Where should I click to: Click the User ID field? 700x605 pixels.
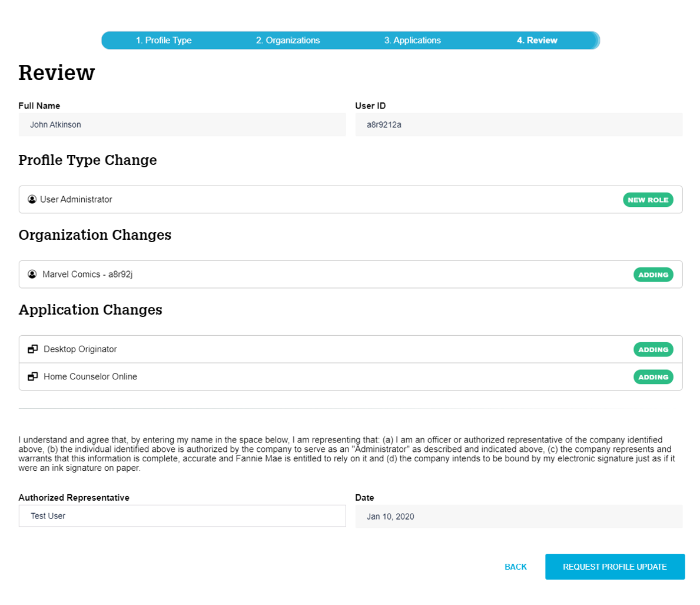[519, 125]
